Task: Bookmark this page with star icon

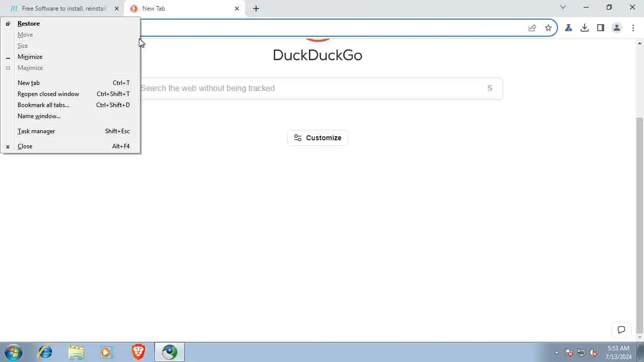Action: [548, 28]
